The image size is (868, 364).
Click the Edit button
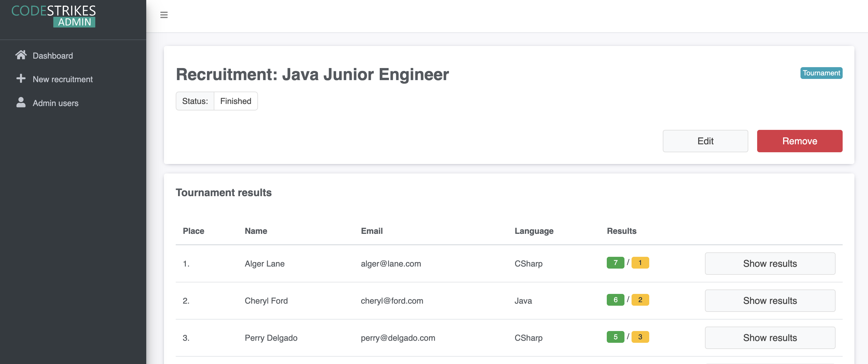click(705, 141)
